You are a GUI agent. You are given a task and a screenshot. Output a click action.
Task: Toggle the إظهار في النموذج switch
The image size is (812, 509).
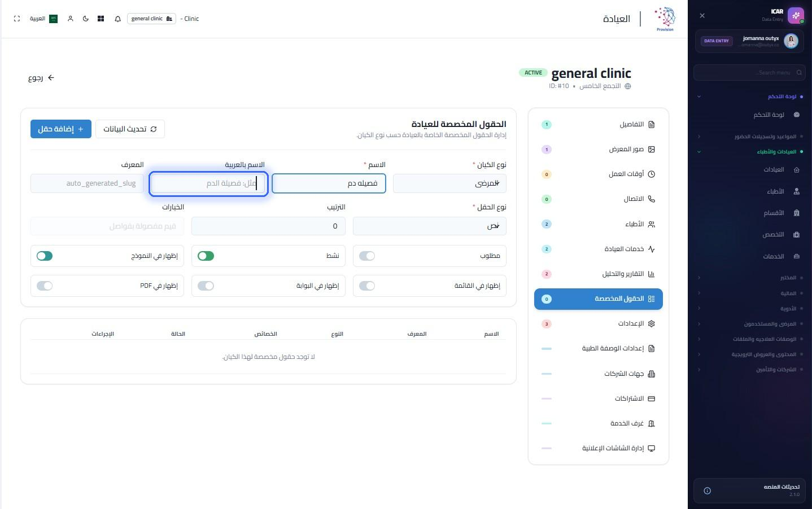point(45,256)
